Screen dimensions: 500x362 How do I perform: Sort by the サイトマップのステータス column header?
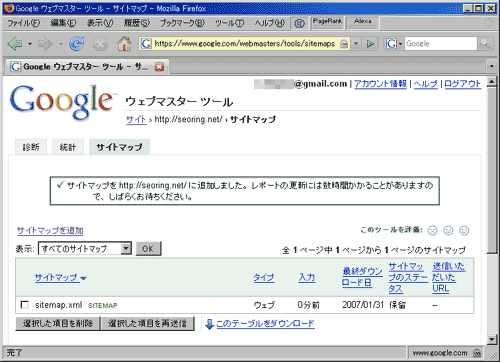click(x=408, y=277)
